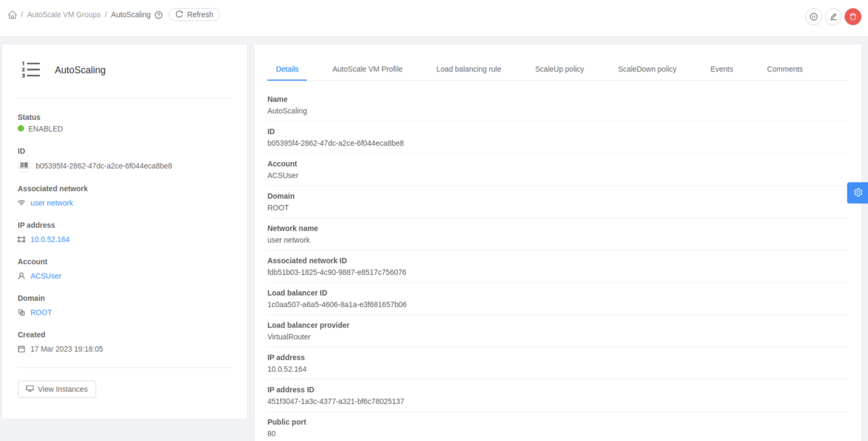868x441 pixels.
Task: Open the ROOT domain link
Action: point(41,312)
